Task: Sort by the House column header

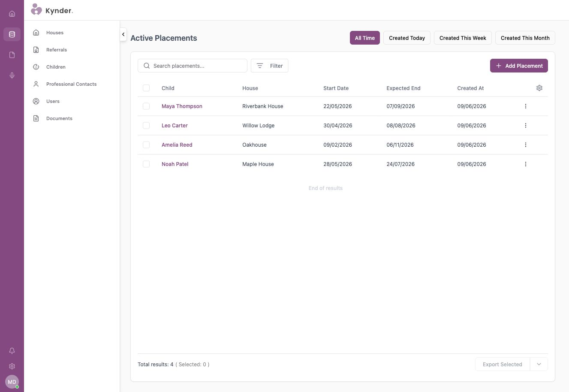Action: point(250,88)
